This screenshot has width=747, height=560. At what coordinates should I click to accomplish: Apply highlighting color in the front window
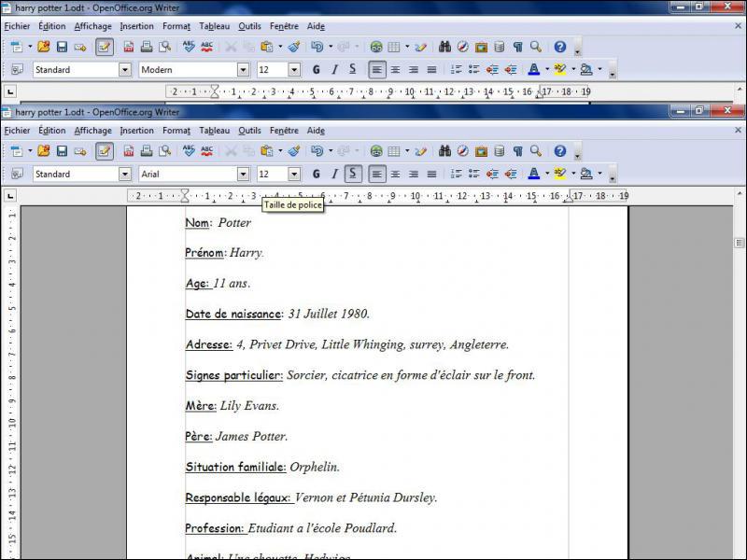pos(560,174)
